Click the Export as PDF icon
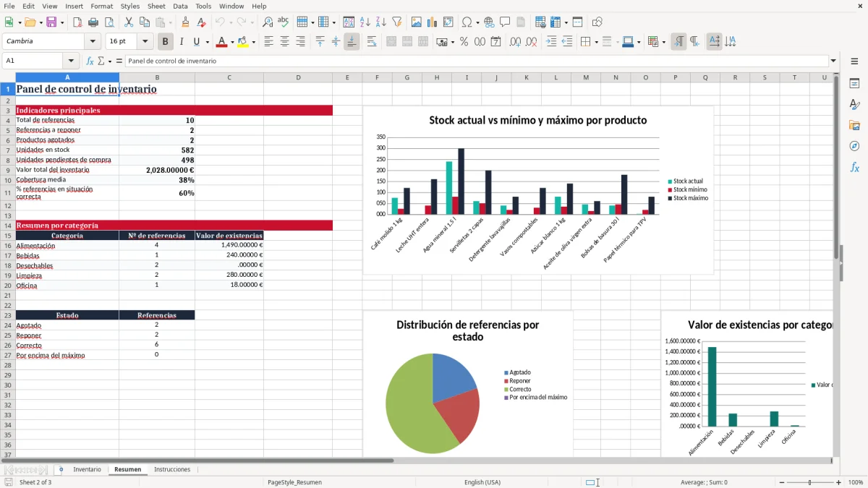868x488 pixels. [x=77, y=22]
